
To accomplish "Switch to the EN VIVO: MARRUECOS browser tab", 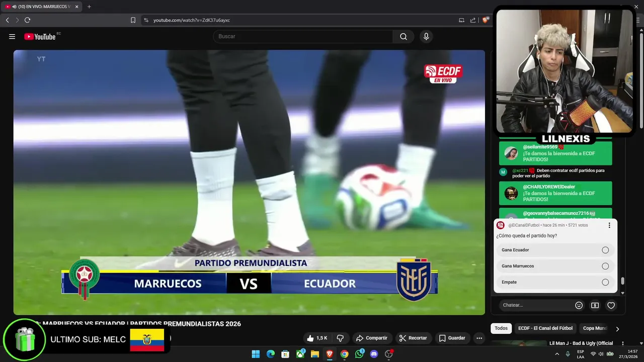I will click(40, 7).
